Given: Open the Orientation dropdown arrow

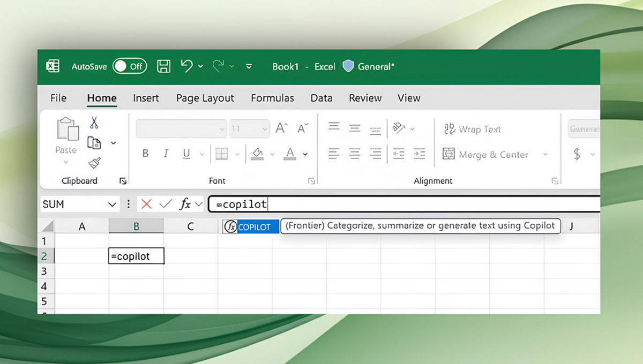Looking at the screenshot, I should coord(412,129).
